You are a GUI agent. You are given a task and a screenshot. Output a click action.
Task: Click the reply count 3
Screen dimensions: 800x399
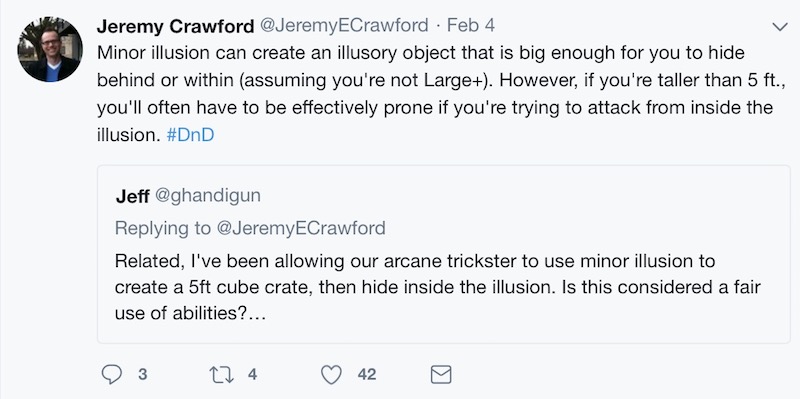click(143, 375)
